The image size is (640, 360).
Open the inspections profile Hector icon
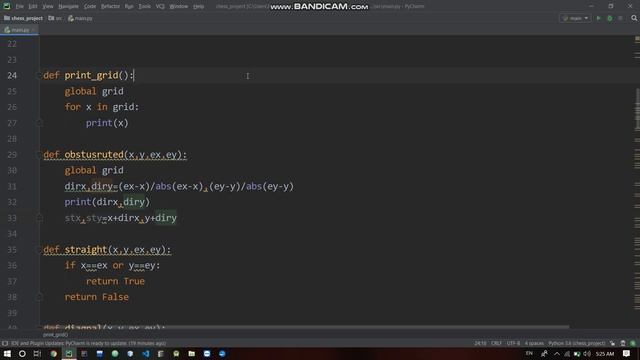[x=623, y=344]
